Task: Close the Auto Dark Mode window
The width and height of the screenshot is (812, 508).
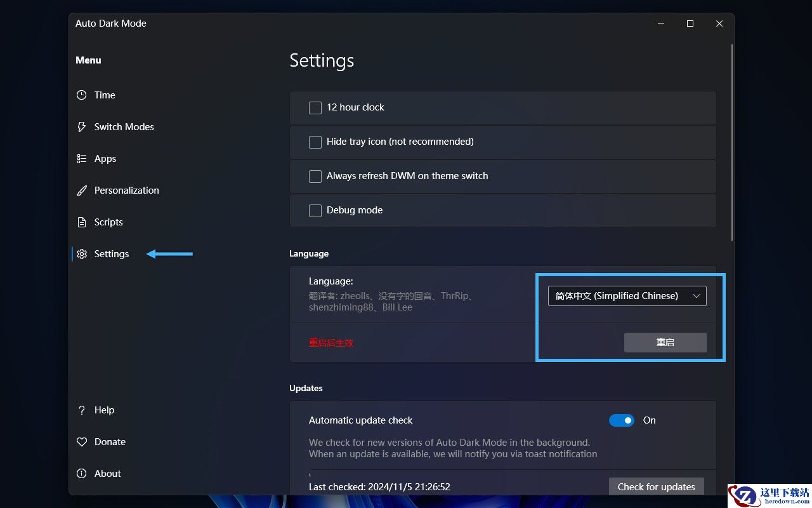Action: tap(719, 23)
